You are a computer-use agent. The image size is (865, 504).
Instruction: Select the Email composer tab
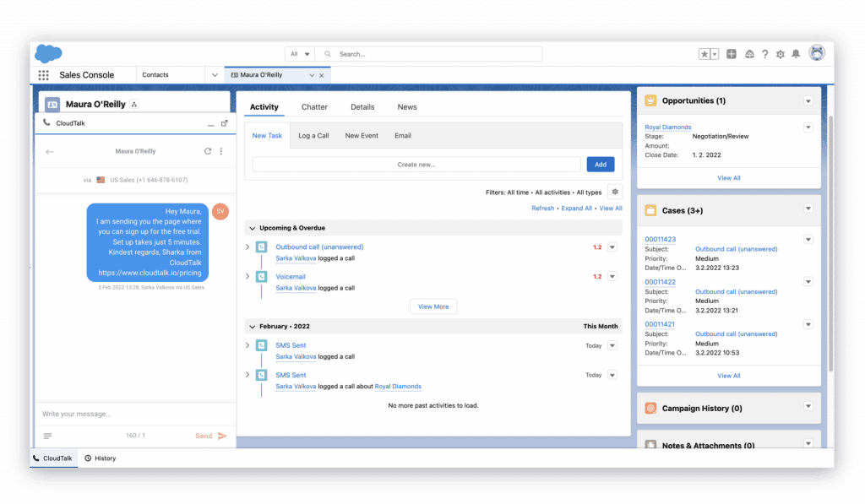(x=403, y=136)
